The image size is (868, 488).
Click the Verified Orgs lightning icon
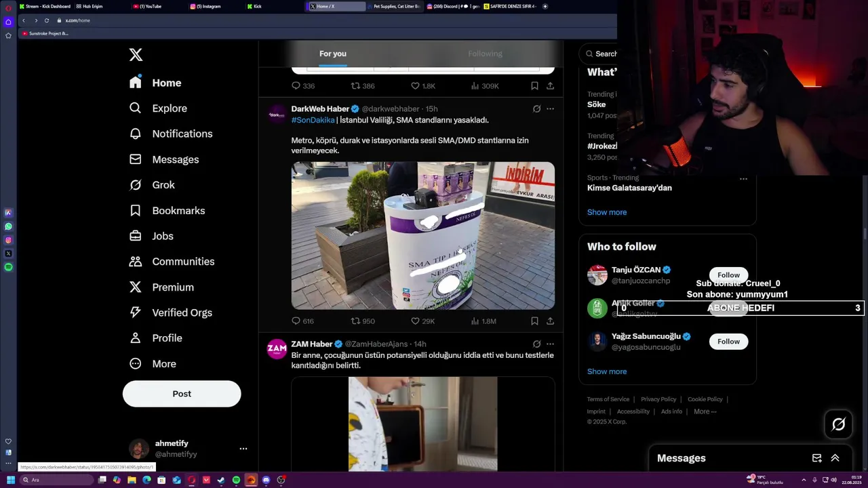click(x=136, y=312)
